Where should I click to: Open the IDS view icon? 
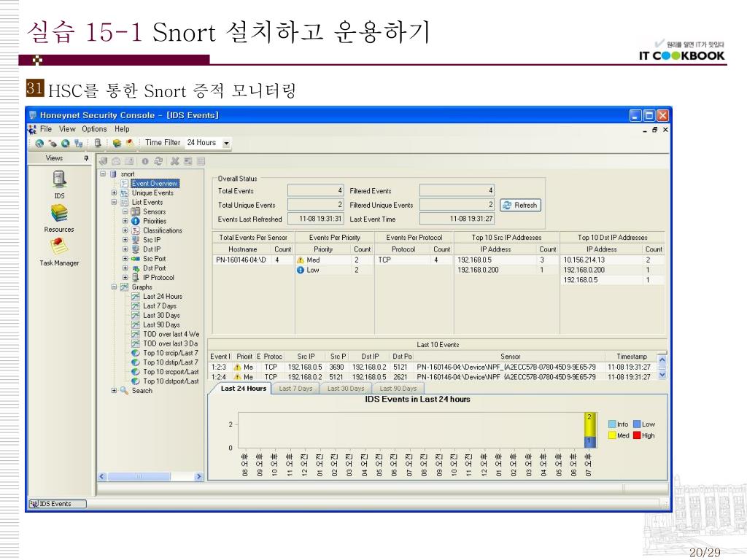point(59,179)
